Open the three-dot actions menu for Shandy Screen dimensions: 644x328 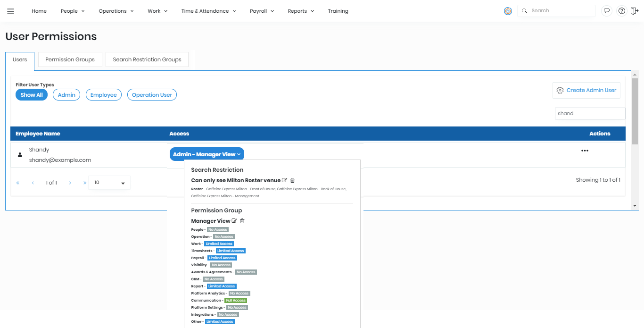pos(585,151)
